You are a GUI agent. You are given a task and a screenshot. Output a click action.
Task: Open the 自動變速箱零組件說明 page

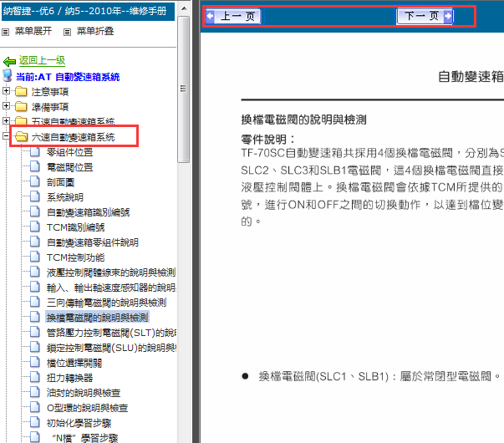(x=93, y=242)
